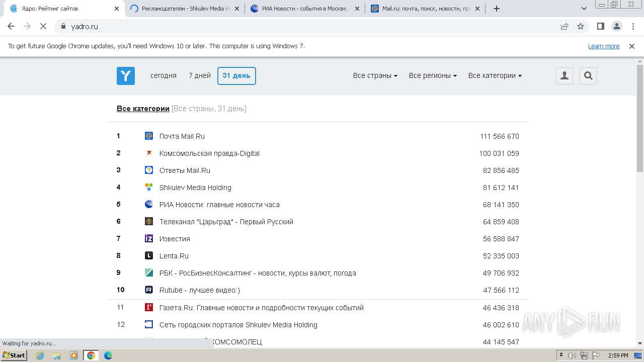Show hidden system tray icons
This screenshot has height=362, width=644.
coord(561,355)
